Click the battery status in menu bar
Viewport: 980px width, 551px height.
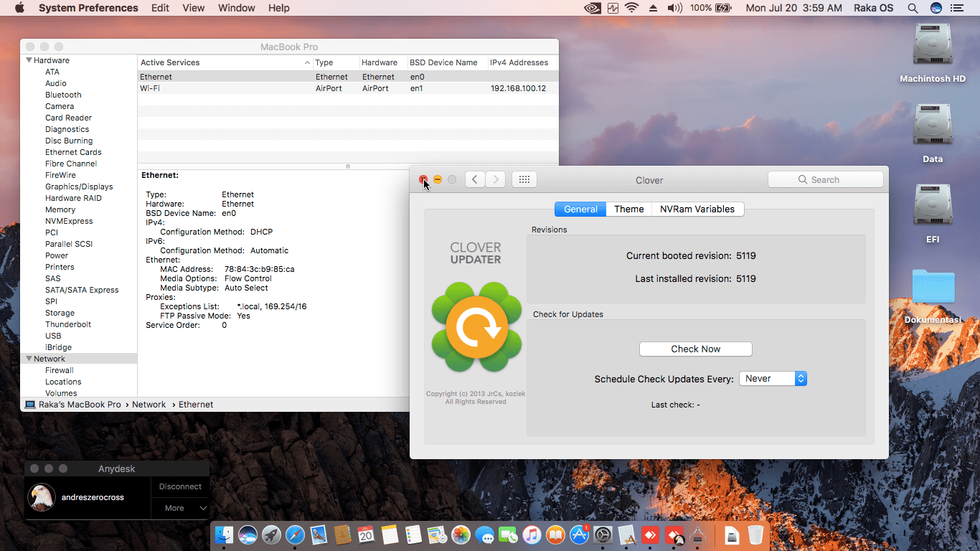(x=710, y=8)
